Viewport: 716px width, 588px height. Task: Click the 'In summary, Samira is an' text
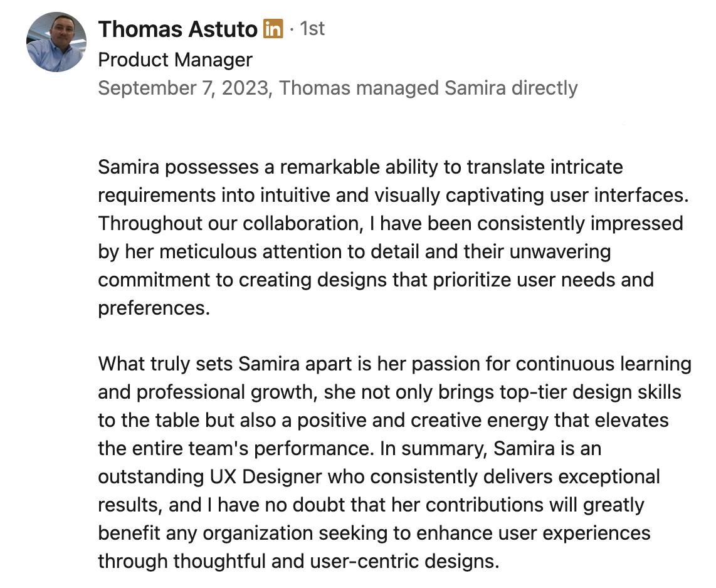tap(490, 449)
